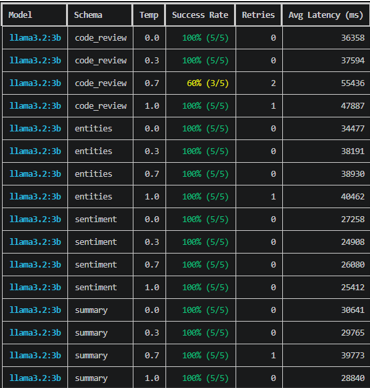Select the latency value 38930

click(353, 174)
